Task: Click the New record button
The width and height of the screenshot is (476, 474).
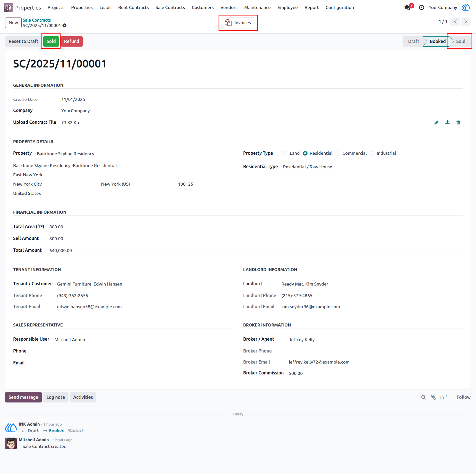Action: tap(13, 23)
